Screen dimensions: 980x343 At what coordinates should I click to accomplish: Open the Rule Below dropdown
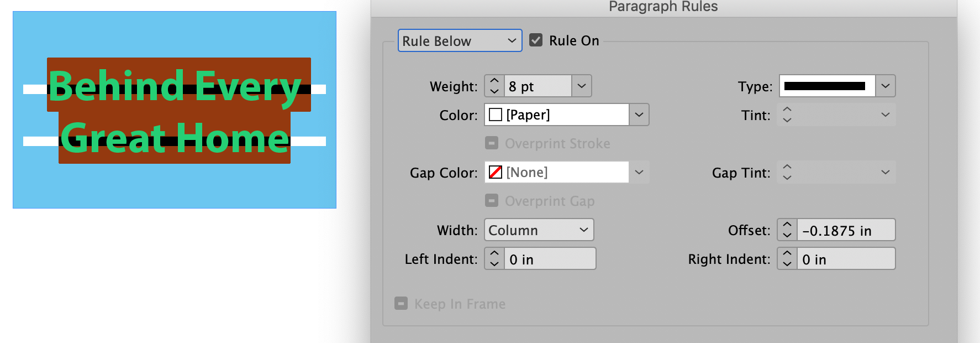click(x=460, y=41)
